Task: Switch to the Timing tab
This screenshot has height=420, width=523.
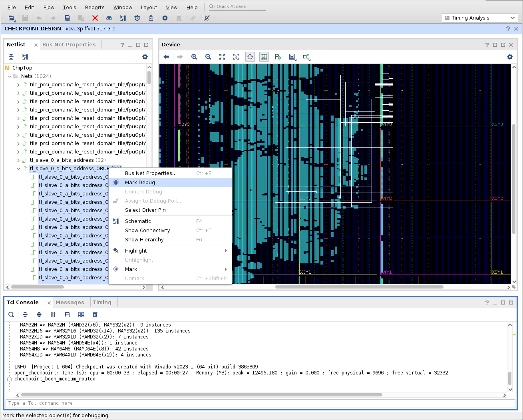Action: point(102,303)
